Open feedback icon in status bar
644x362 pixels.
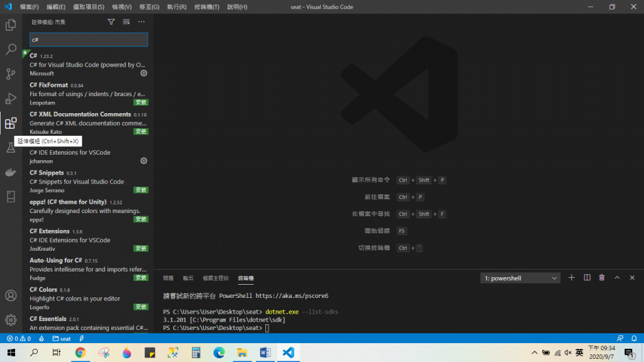pyautogui.click(x=619, y=339)
